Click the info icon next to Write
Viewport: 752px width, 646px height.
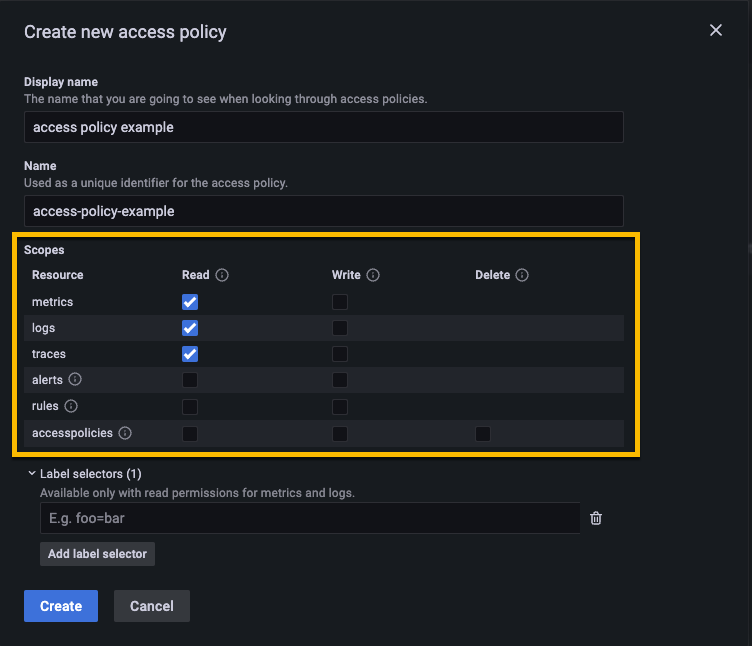(373, 275)
